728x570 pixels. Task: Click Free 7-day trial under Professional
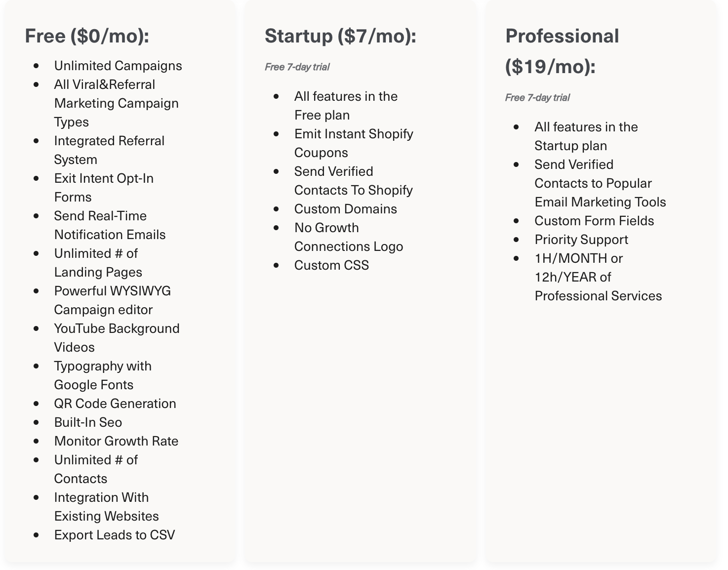(x=537, y=98)
